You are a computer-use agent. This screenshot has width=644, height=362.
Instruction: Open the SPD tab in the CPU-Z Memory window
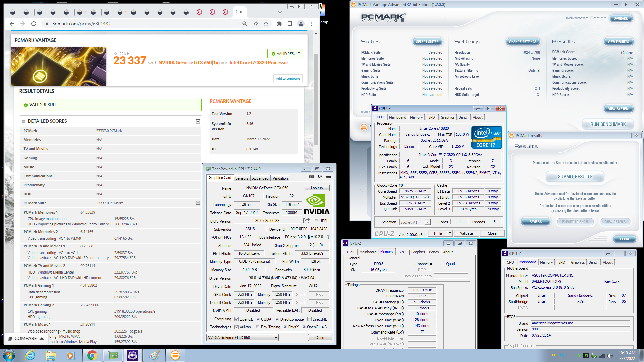pos(402,252)
